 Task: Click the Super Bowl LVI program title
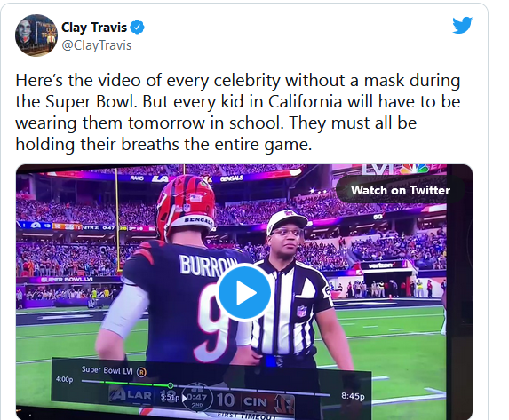107,370
